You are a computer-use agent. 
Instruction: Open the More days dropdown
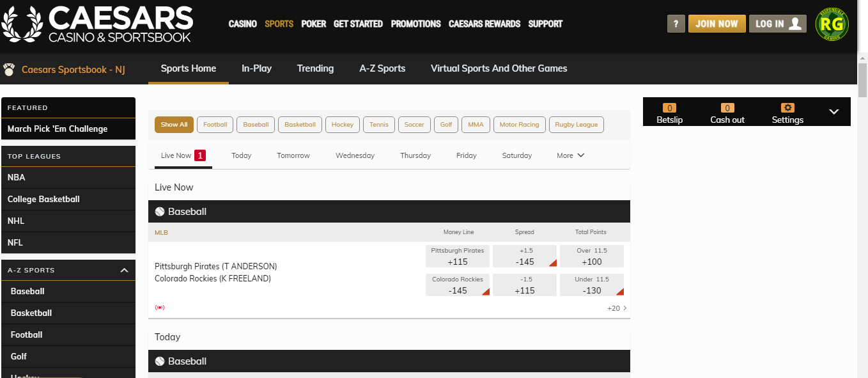(x=570, y=155)
